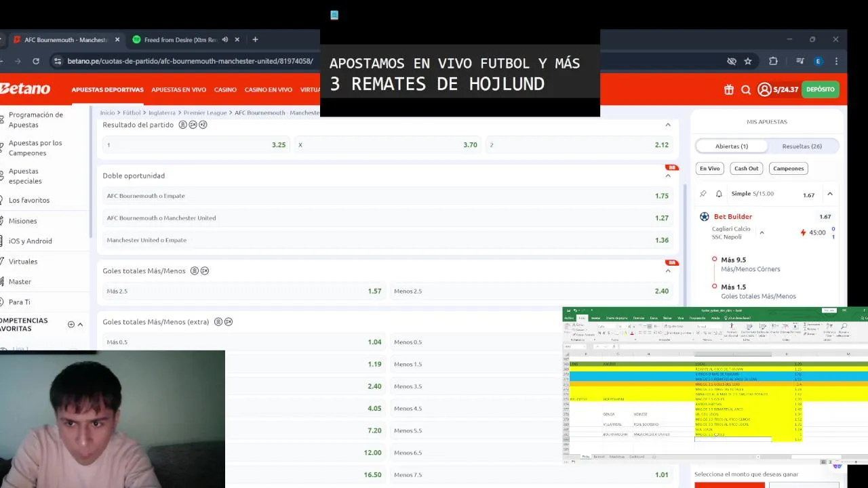This screenshot has height=488, width=868.
Task: Switch to the AFC Bournemouth browser tab
Action: coord(66,40)
